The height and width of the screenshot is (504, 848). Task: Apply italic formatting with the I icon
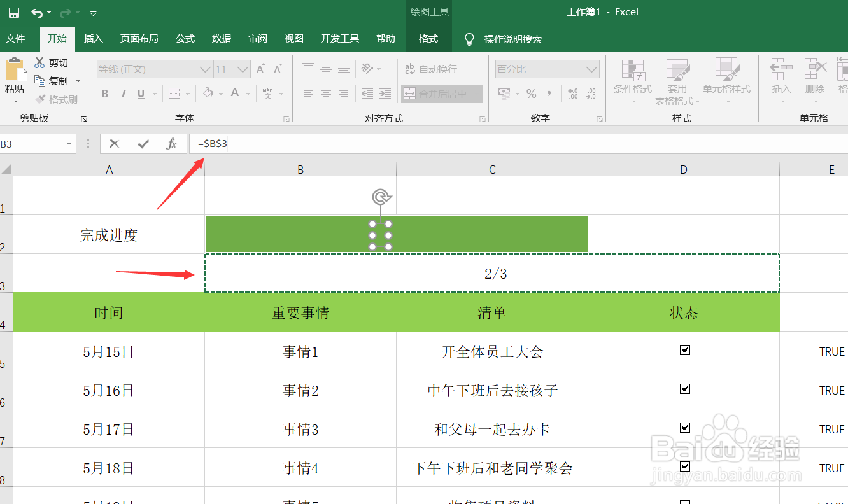click(x=122, y=93)
